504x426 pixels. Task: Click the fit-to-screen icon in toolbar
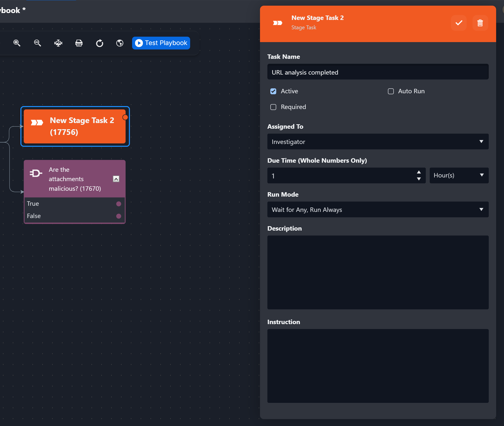tap(58, 43)
